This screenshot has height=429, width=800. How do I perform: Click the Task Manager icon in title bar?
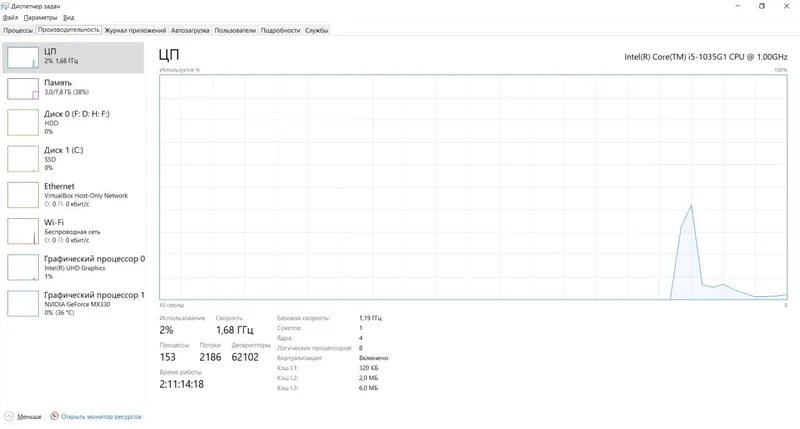point(6,6)
